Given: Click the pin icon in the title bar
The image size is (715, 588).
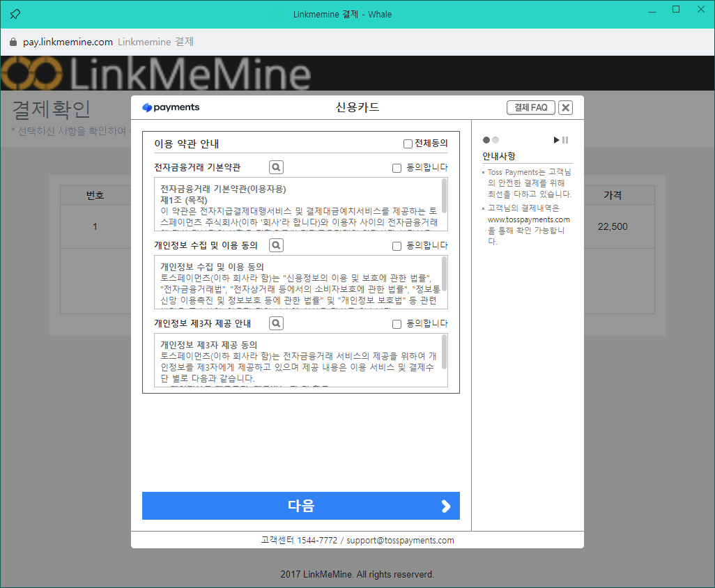Looking at the screenshot, I should 15,14.
